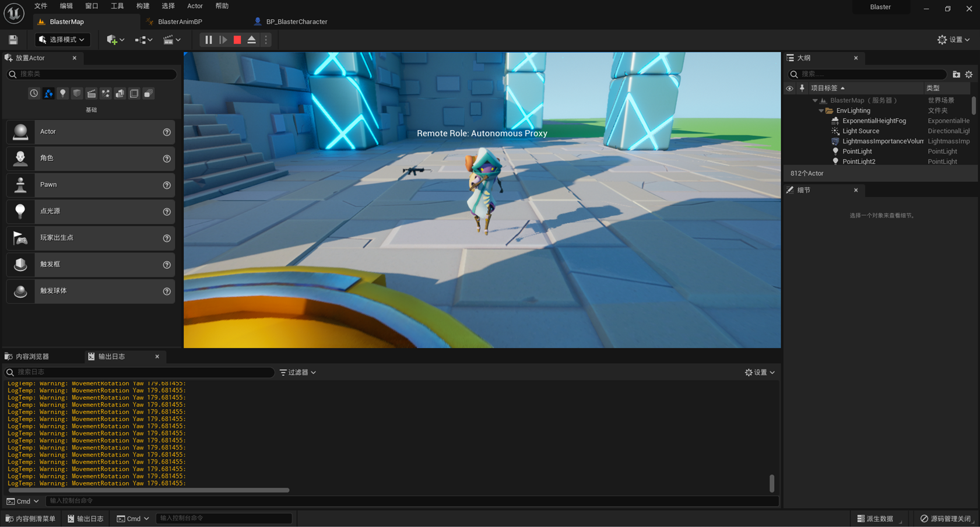Select Light Source in the outliner
The image size is (980, 527).
point(860,131)
